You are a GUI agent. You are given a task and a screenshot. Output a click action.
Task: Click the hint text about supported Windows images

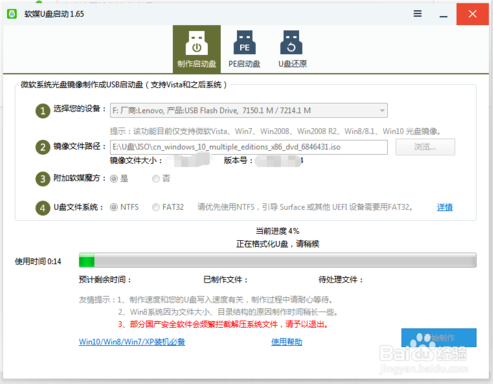coord(276,131)
